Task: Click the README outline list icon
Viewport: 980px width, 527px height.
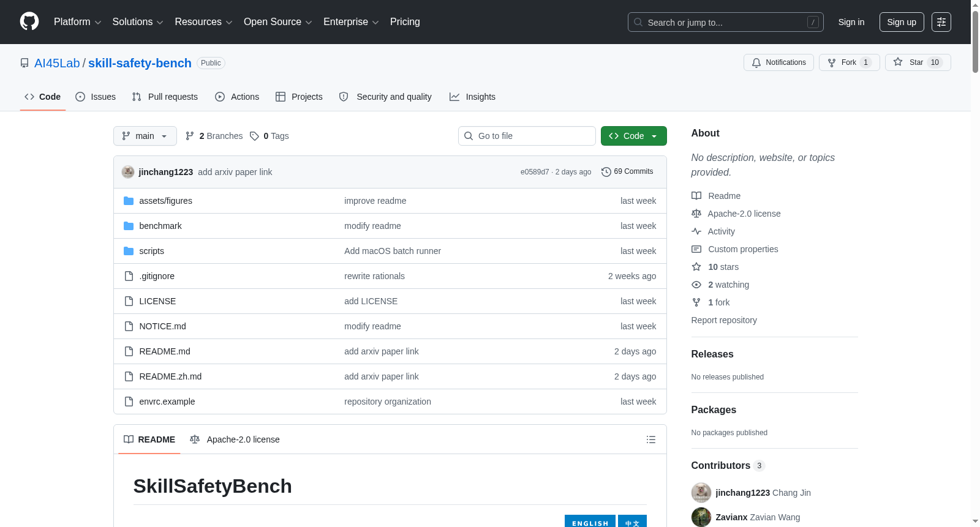Action: [651, 439]
